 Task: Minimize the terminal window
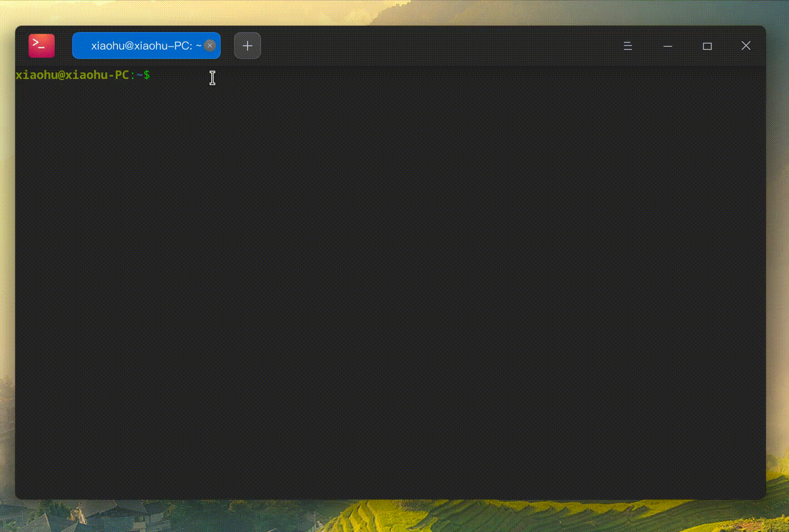tap(668, 46)
